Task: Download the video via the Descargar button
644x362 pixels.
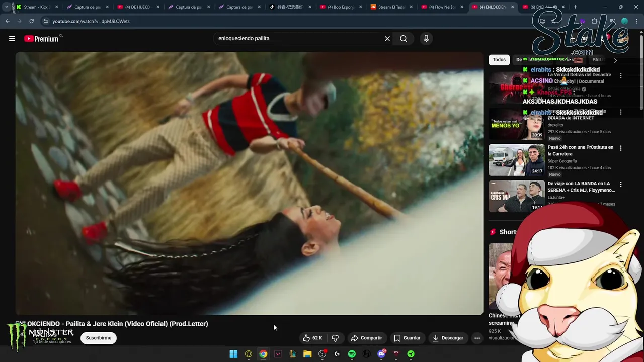Action: pyautogui.click(x=448, y=338)
